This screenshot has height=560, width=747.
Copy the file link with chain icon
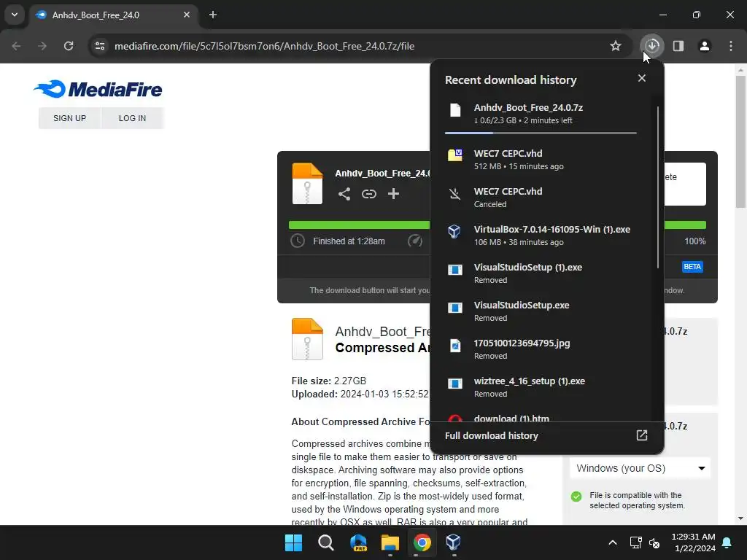[368, 194]
